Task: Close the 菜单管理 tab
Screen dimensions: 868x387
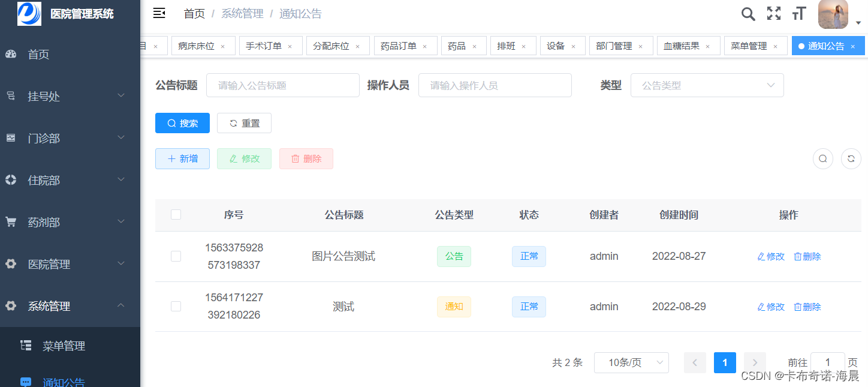Action: [x=775, y=46]
